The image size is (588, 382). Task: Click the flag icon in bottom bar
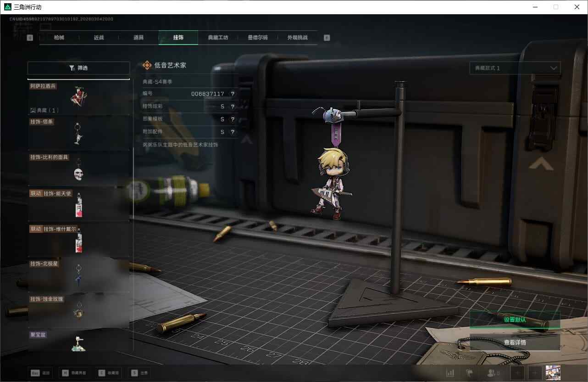[x=469, y=373]
